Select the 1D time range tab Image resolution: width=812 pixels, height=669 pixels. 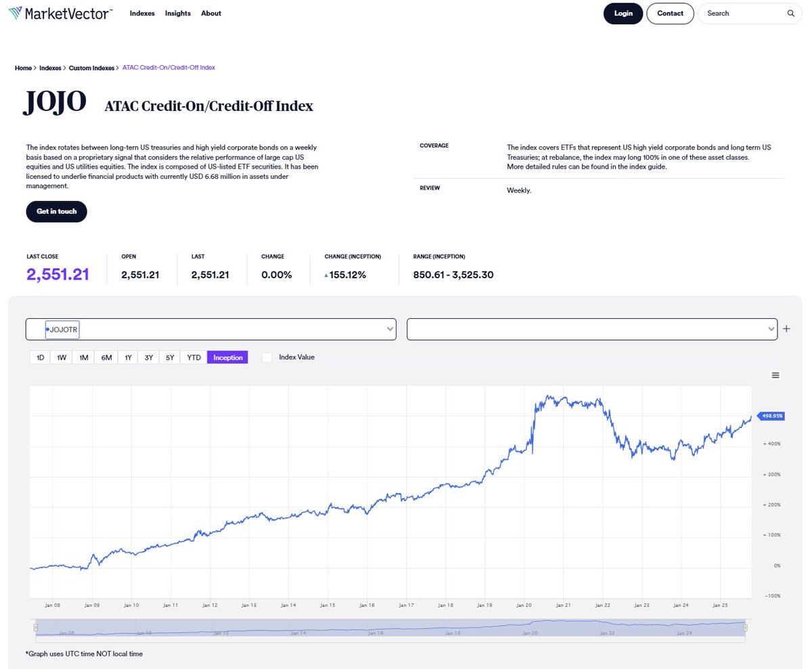pyautogui.click(x=40, y=358)
